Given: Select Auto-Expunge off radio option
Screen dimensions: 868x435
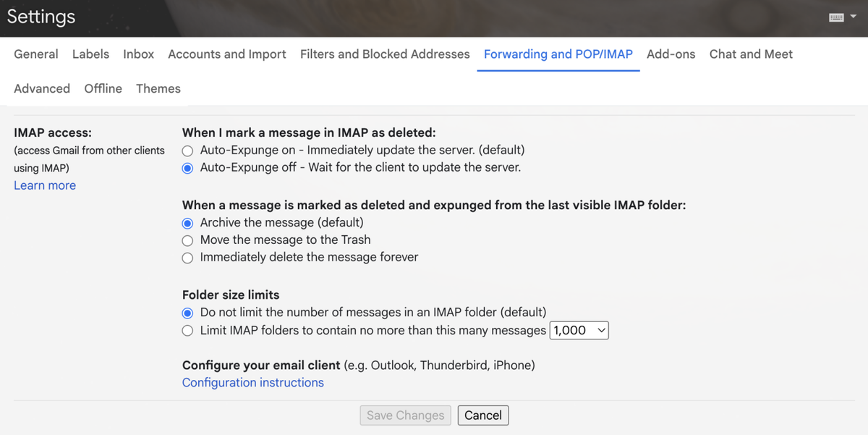Looking at the screenshot, I should tap(188, 168).
